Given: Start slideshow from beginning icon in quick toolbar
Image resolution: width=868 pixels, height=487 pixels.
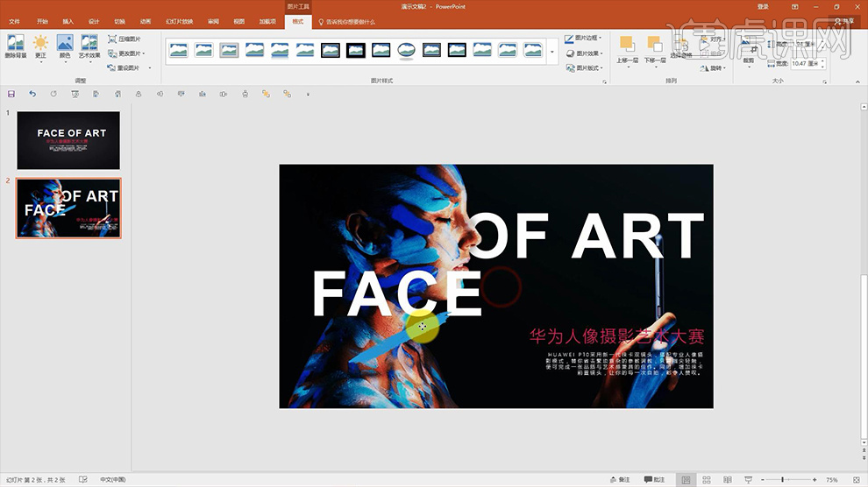Looking at the screenshot, I should pyautogui.click(x=75, y=94).
